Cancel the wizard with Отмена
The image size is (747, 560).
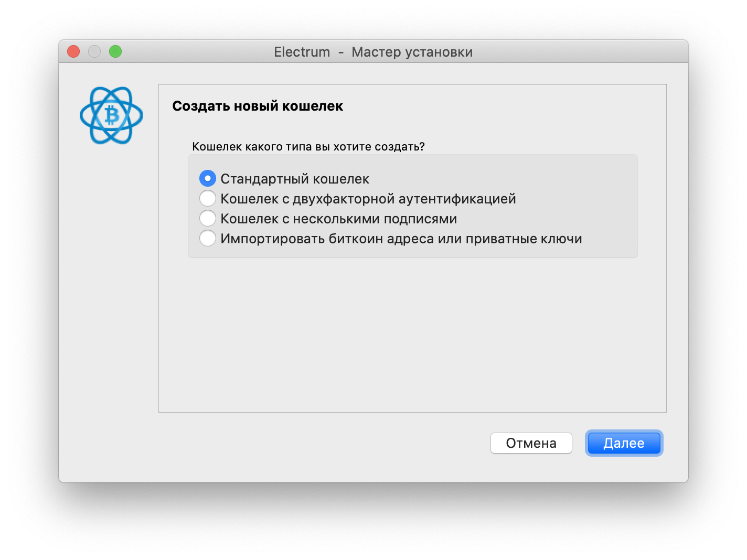[x=531, y=443]
